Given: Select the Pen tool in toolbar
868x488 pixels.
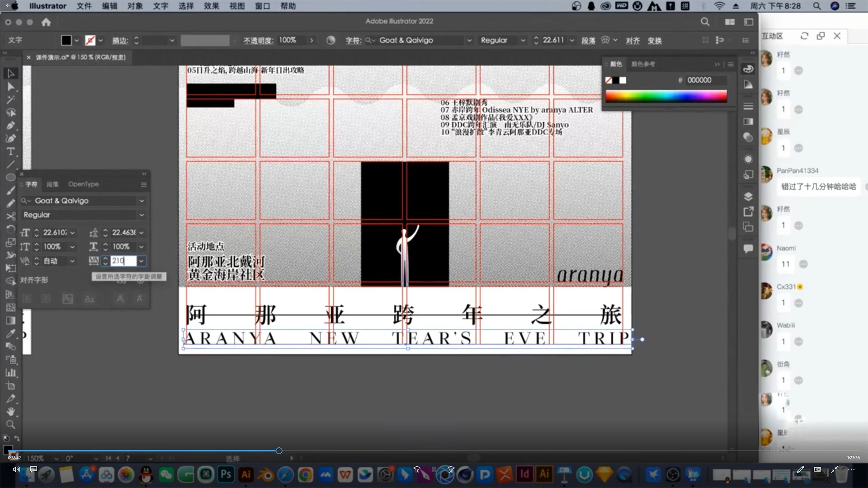Looking at the screenshot, I should (x=11, y=126).
